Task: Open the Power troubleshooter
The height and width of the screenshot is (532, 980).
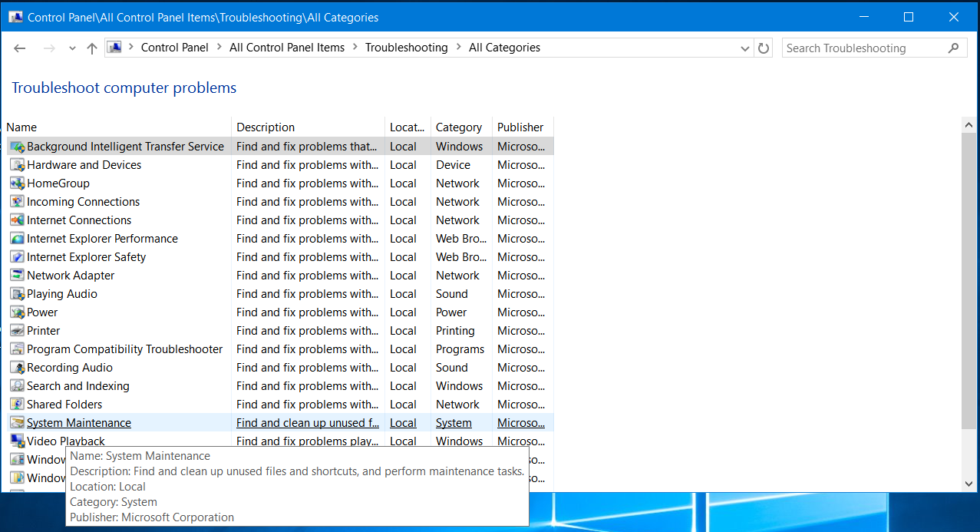Action: tap(42, 312)
